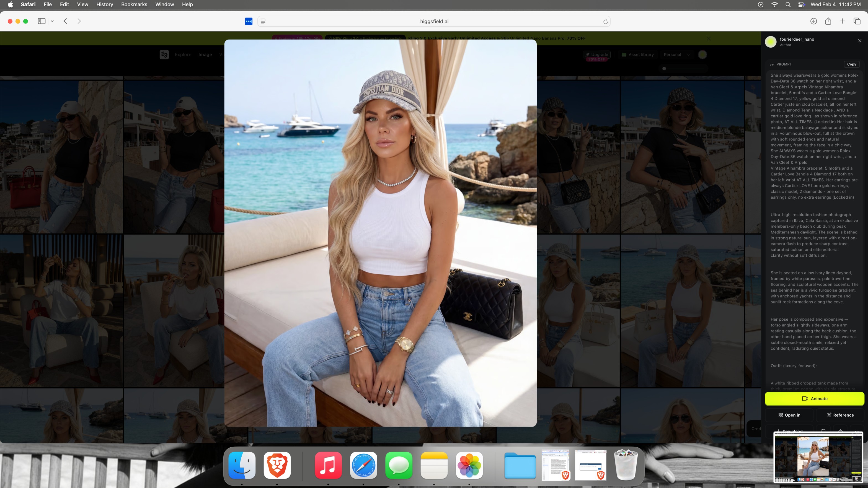Open the 'Open in' options dropdown
The width and height of the screenshot is (868, 488).
(789, 415)
